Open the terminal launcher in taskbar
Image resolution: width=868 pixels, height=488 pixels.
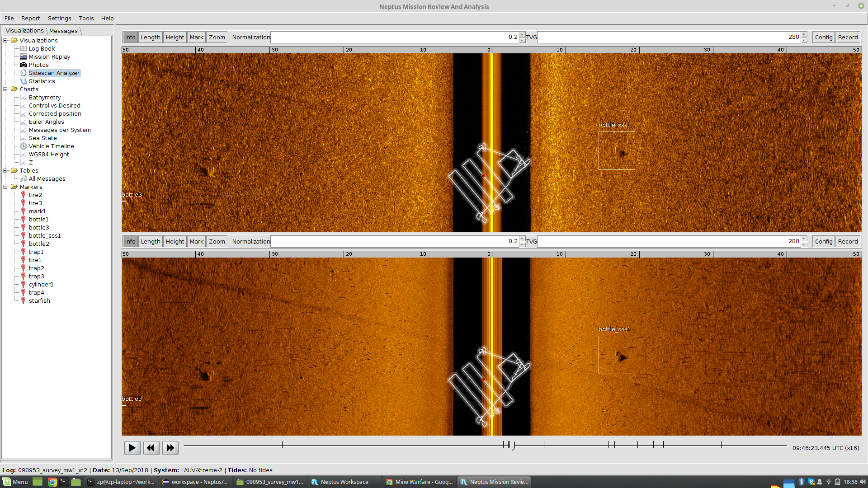click(64, 482)
